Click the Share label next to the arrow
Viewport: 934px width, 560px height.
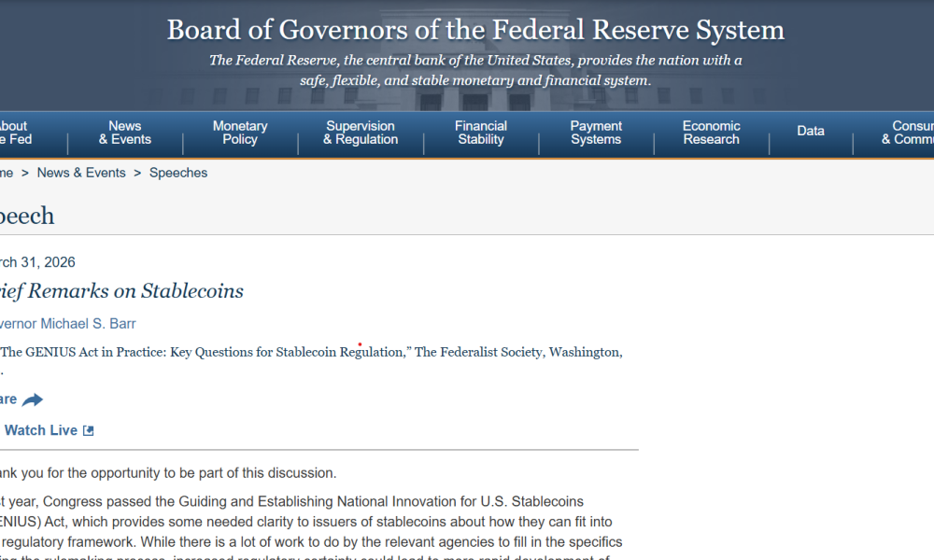7,399
